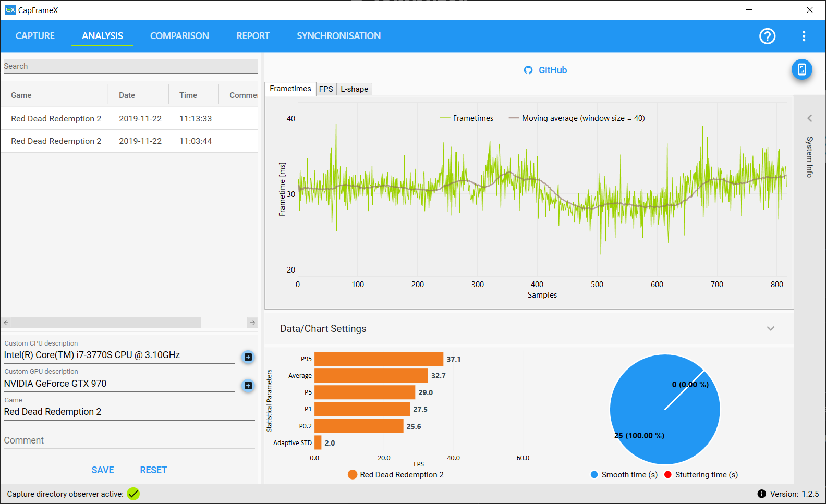Click the P1 bar in statistics chart
The width and height of the screenshot is (826, 504).
362,409
